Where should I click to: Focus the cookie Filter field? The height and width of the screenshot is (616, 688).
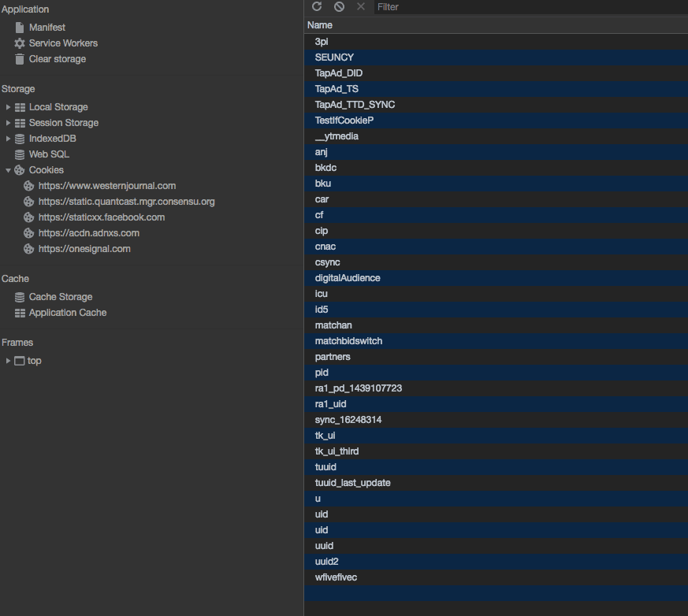(531, 7)
